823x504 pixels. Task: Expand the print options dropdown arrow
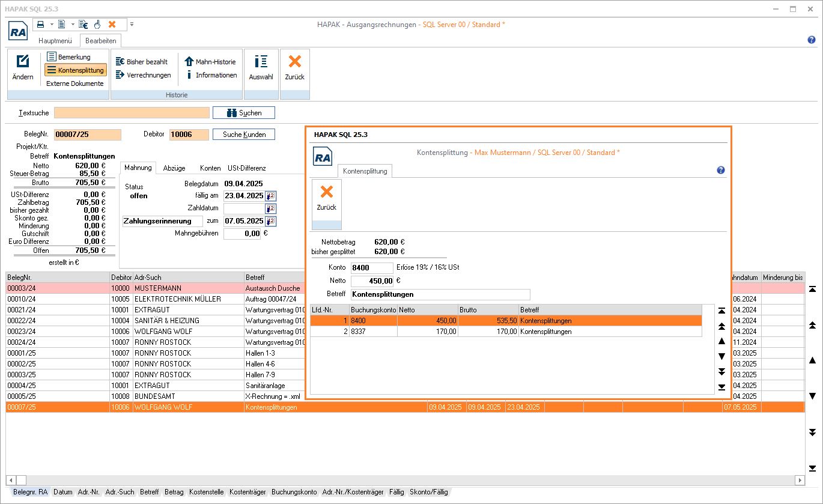coord(52,25)
